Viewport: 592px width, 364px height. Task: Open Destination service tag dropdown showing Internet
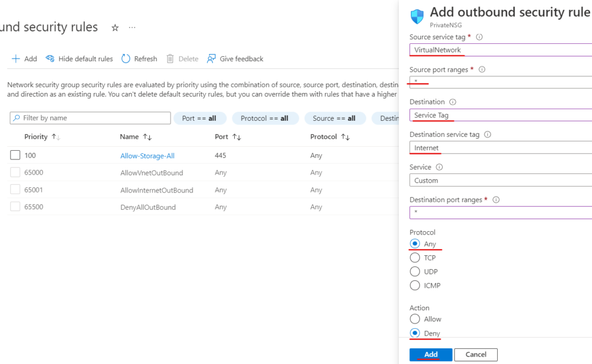[501, 147]
